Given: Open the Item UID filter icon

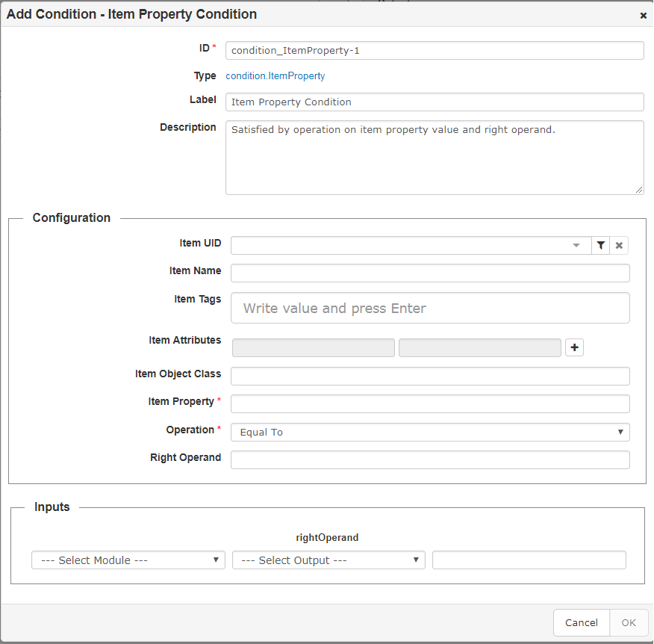Looking at the screenshot, I should tap(601, 245).
